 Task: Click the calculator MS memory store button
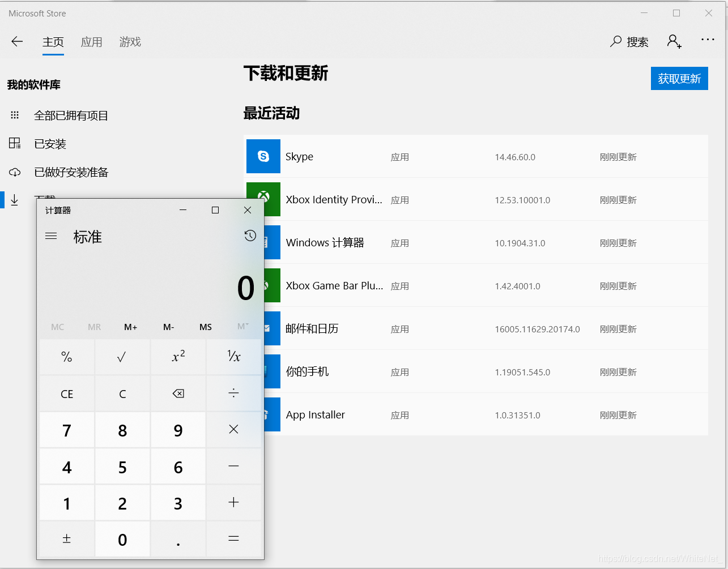pos(206,327)
